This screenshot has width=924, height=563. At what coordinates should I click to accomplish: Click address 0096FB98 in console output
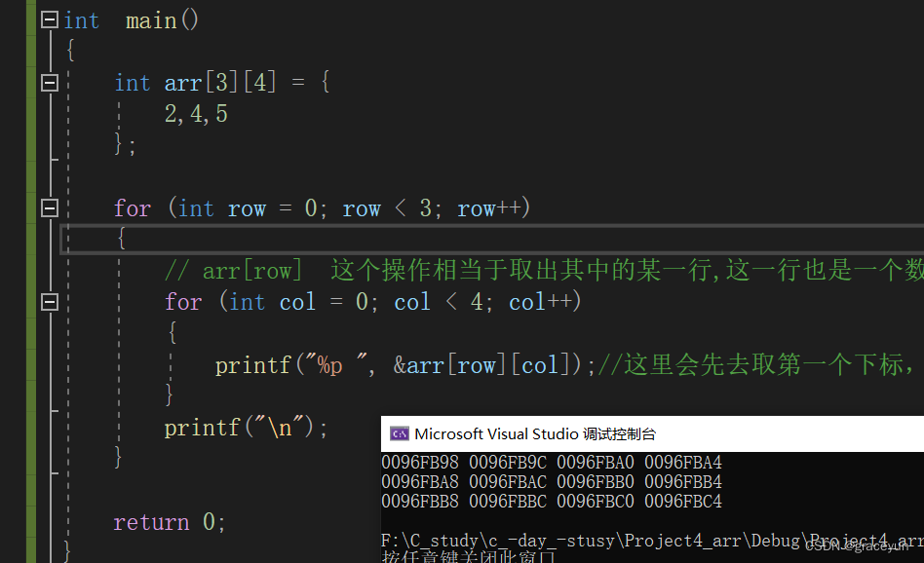419,463
